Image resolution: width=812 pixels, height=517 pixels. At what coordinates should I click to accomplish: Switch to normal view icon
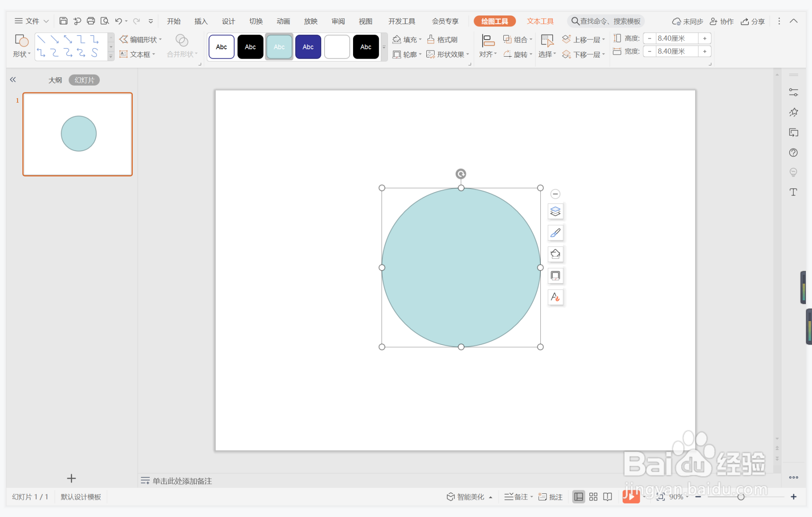(x=578, y=497)
